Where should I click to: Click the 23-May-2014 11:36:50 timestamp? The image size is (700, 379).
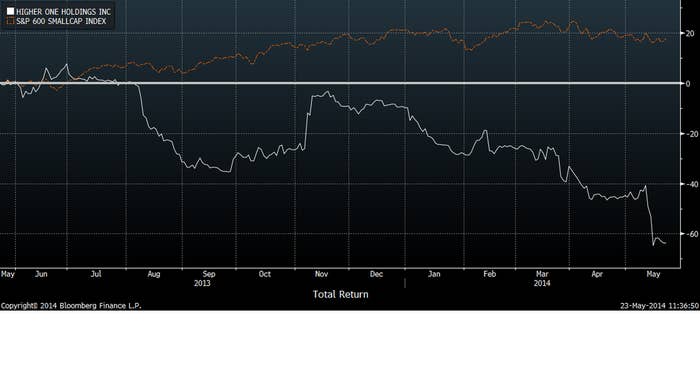[x=659, y=306]
